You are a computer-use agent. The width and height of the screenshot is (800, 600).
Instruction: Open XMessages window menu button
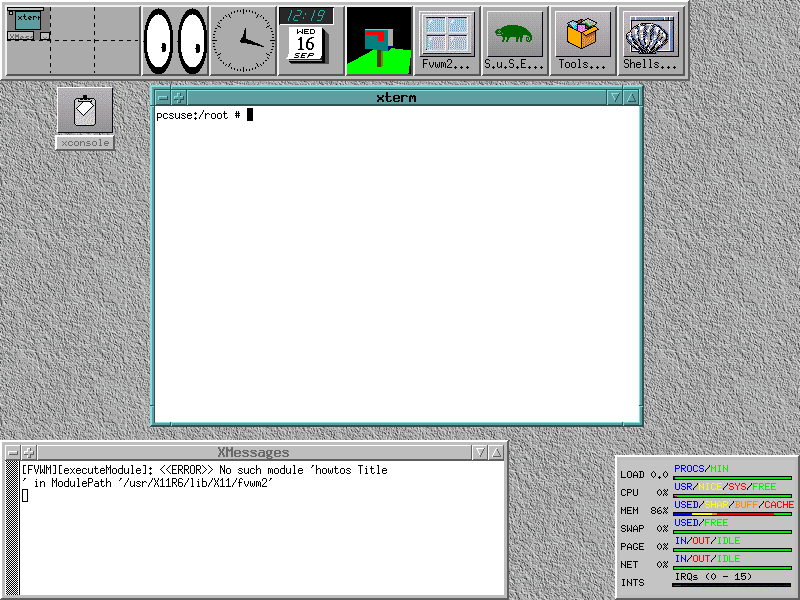click(13, 453)
